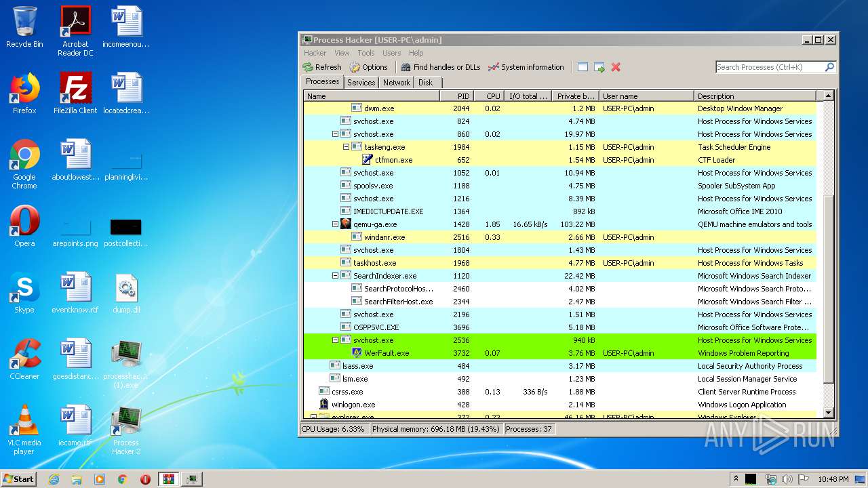
Task: Select the windanr.exe process
Action: coord(560,237)
